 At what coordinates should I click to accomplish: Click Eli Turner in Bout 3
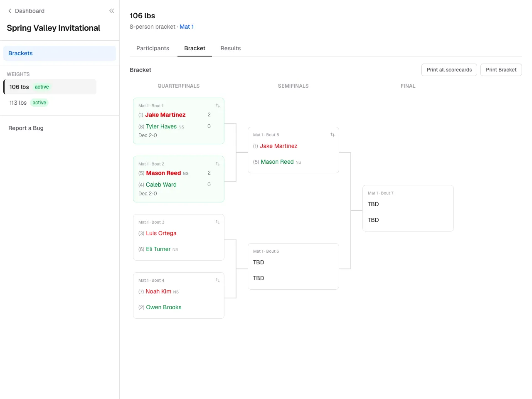tap(158, 249)
